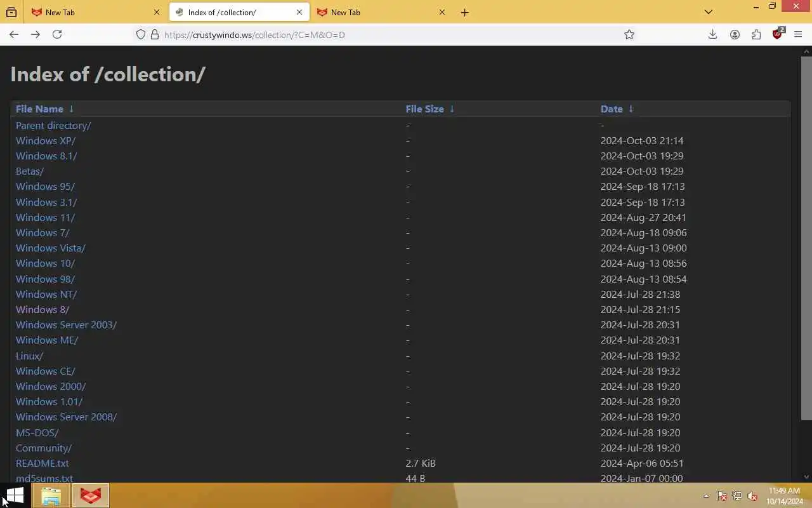
Task: Open the Parent directory/ link
Action: (53, 126)
